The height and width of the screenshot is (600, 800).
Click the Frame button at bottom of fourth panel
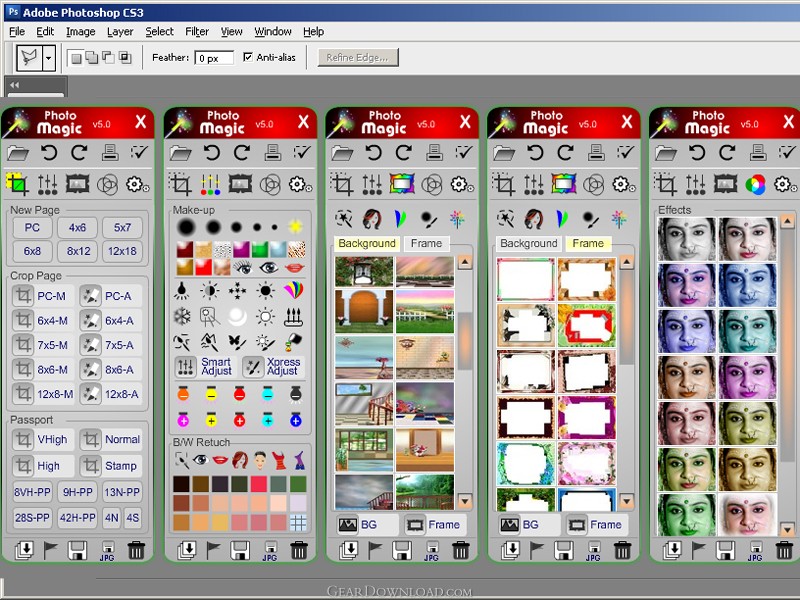[x=597, y=524]
